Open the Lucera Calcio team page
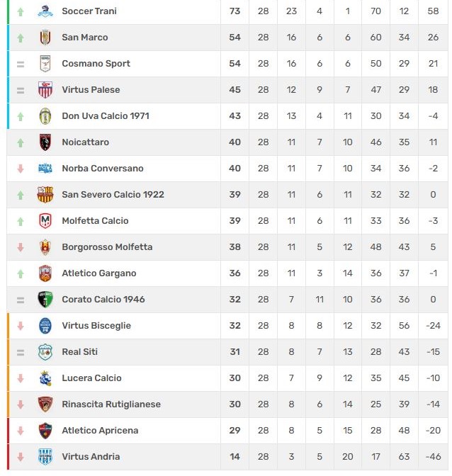452x476 pixels. (x=91, y=378)
